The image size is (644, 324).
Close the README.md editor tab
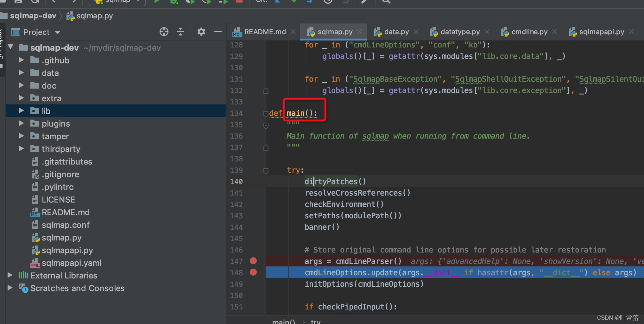pyautogui.click(x=293, y=32)
